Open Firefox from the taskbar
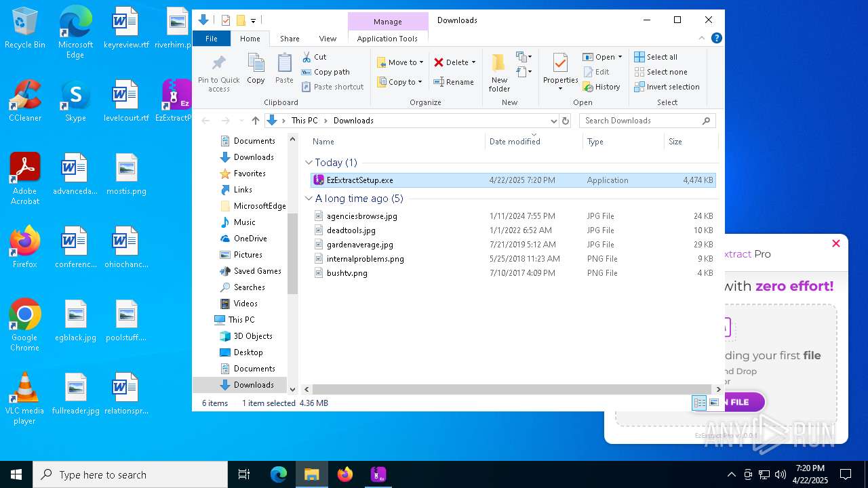This screenshot has height=488, width=868. [x=345, y=474]
